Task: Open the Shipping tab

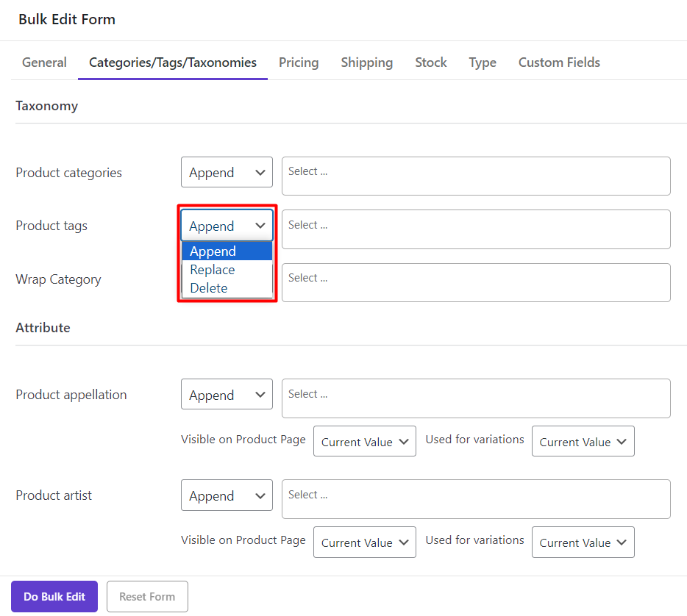Action: (366, 62)
